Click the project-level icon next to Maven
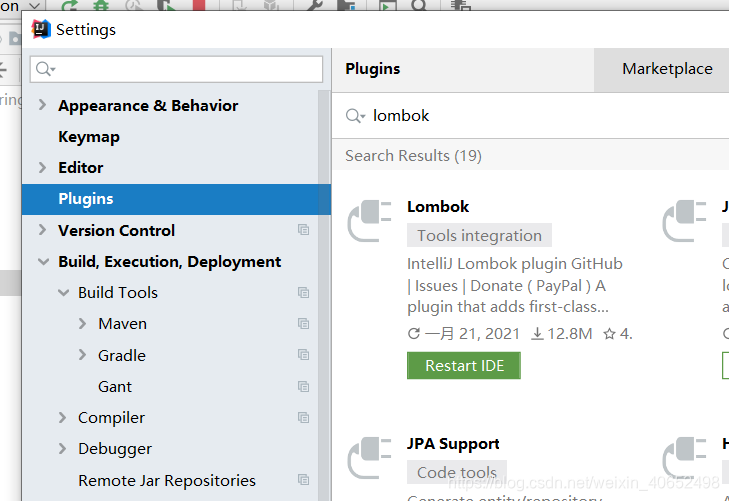 [x=304, y=323]
